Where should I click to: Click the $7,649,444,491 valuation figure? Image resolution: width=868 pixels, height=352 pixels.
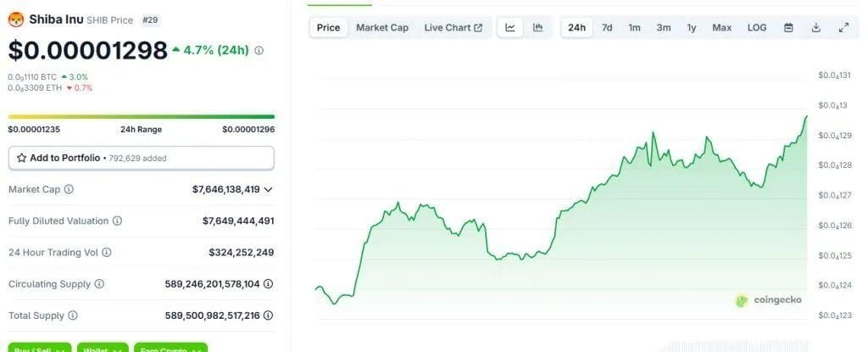click(238, 221)
